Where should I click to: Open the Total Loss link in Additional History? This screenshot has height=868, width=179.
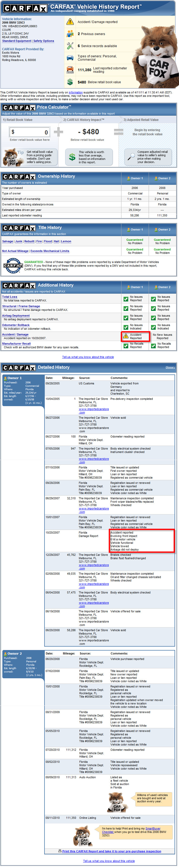pos(10,297)
